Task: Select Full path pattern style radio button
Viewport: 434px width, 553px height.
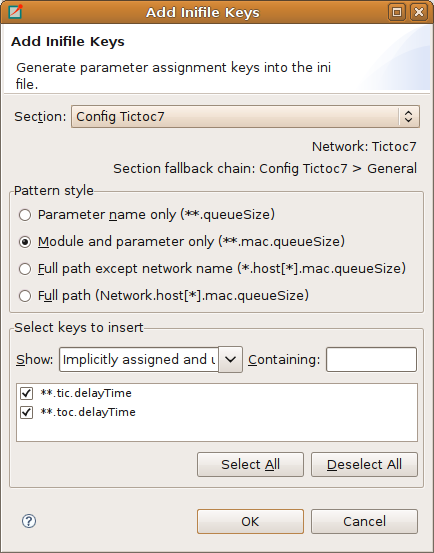Action: (x=25, y=296)
